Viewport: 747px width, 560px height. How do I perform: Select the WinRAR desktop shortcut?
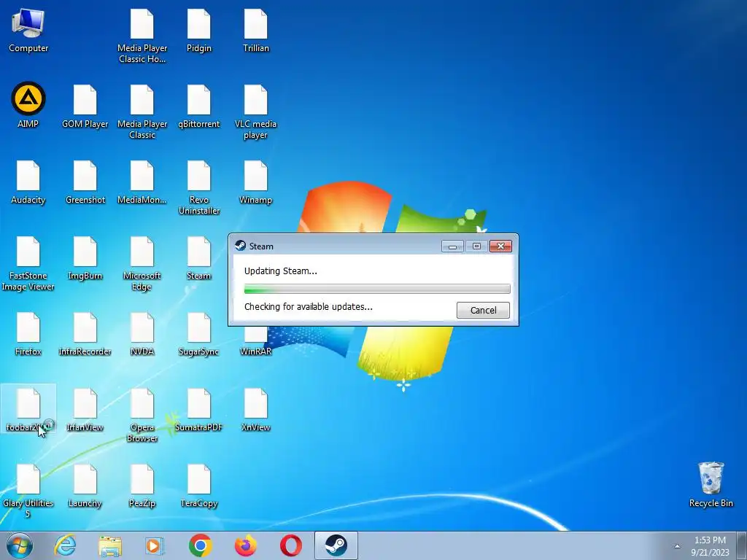point(256,342)
